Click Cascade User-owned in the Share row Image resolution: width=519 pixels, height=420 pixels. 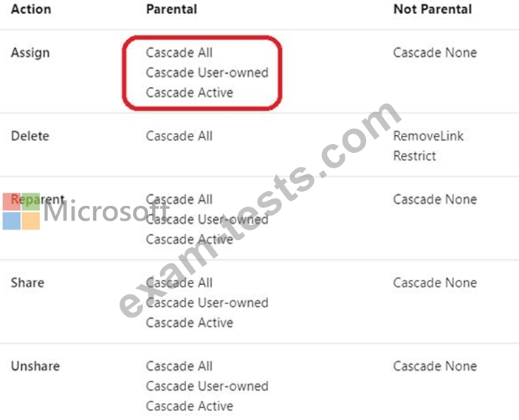click(x=207, y=303)
